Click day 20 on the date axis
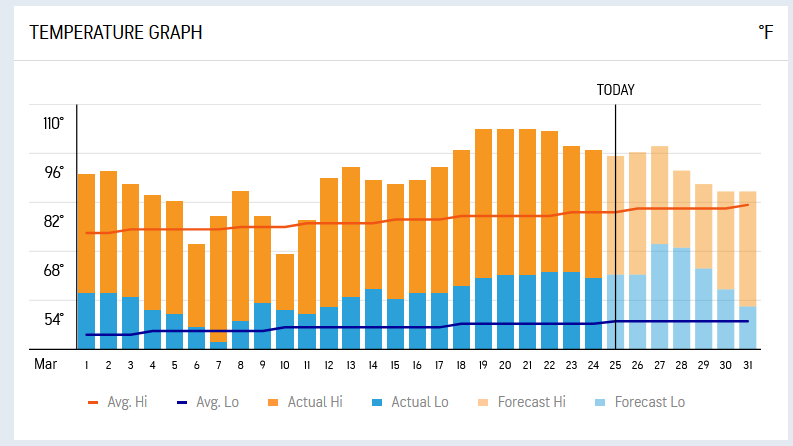 pyautogui.click(x=505, y=365)
